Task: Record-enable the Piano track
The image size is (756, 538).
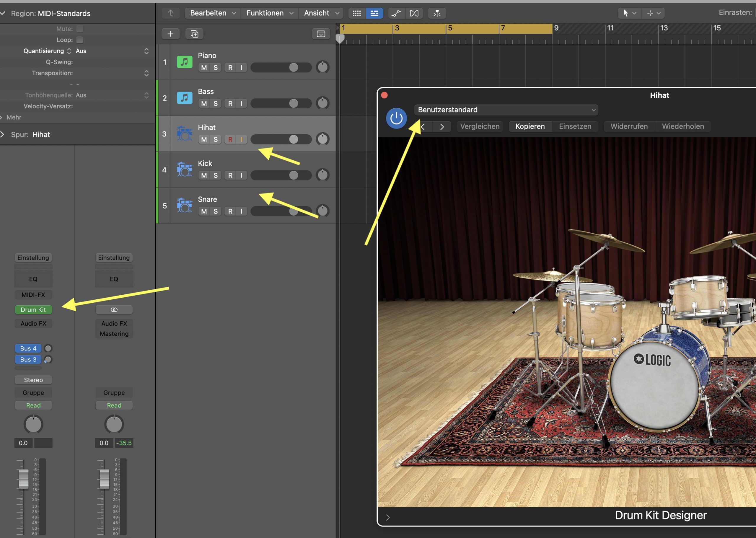Action: click(x=230, y=68)
